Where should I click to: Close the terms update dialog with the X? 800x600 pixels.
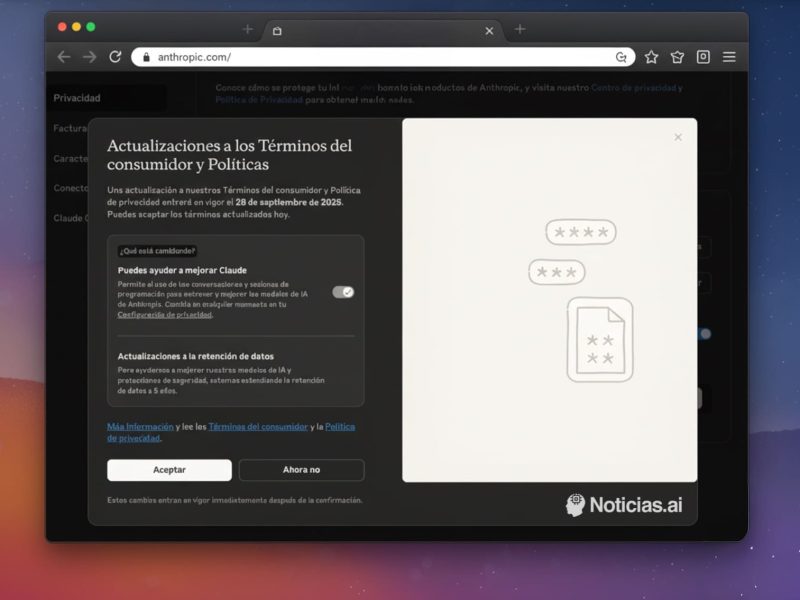coord(678,137)
